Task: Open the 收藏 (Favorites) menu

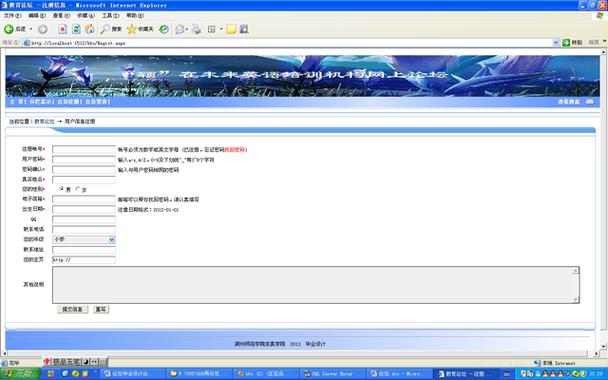Action: 86,16
